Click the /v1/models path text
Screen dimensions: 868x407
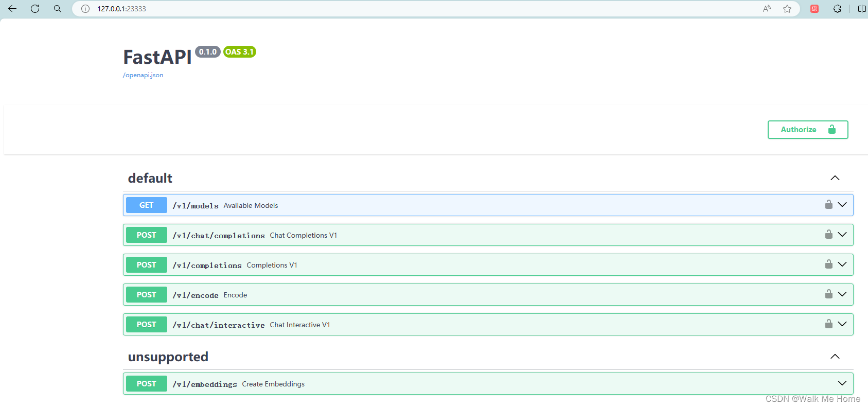tap(196, 206)
